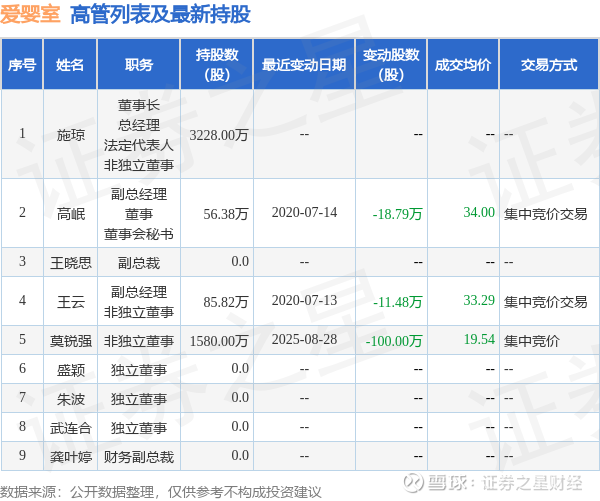Click the 0.0 shareholding of 龚叶婷

click(x=240, y=455)
